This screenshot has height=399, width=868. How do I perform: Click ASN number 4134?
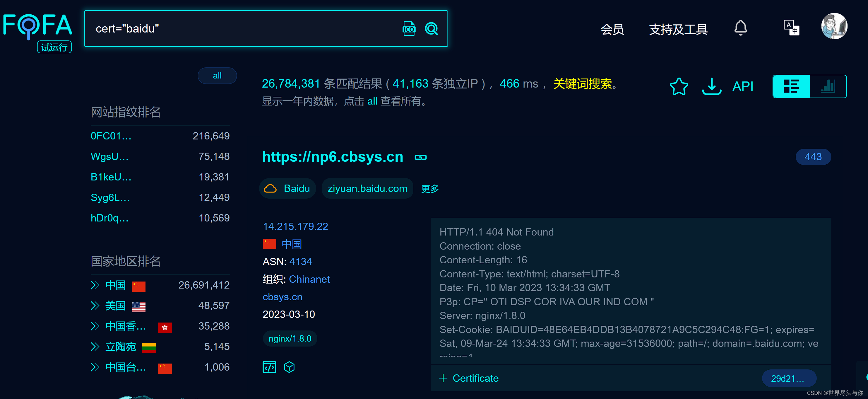pos(301,261)
